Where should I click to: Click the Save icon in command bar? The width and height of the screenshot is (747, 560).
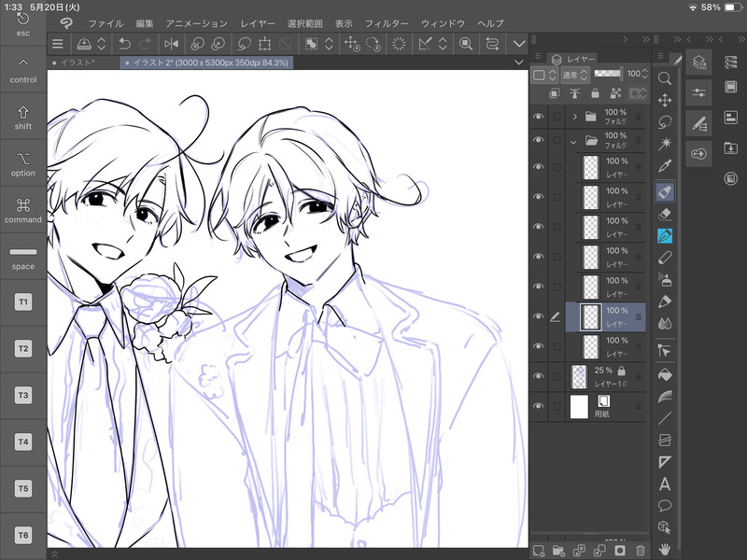pos(84,44)
